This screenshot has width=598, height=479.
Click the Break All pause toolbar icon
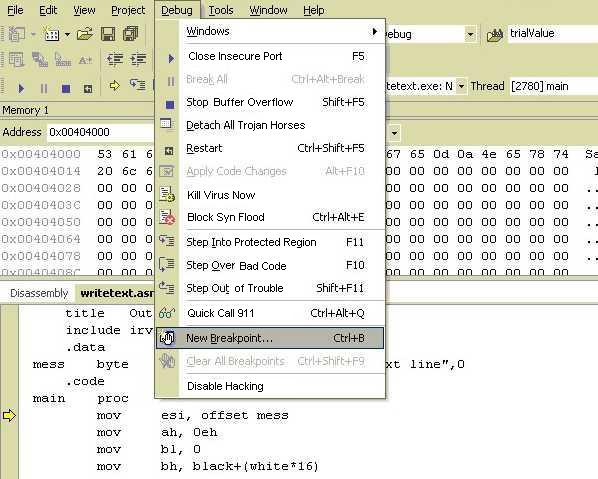click(44, 88)
